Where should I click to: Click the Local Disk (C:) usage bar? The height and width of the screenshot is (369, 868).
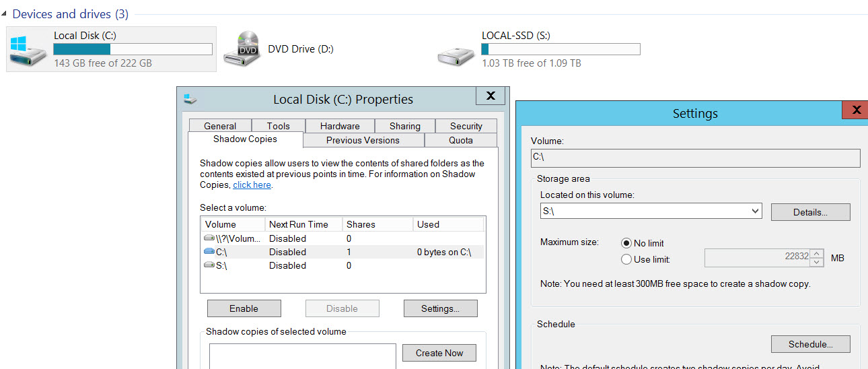(x=133, y=49)
